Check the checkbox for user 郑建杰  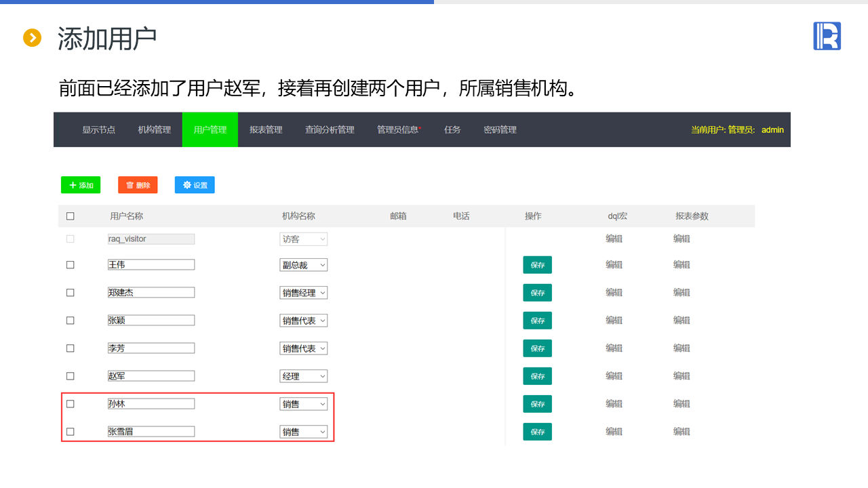[x=71, y=293]
